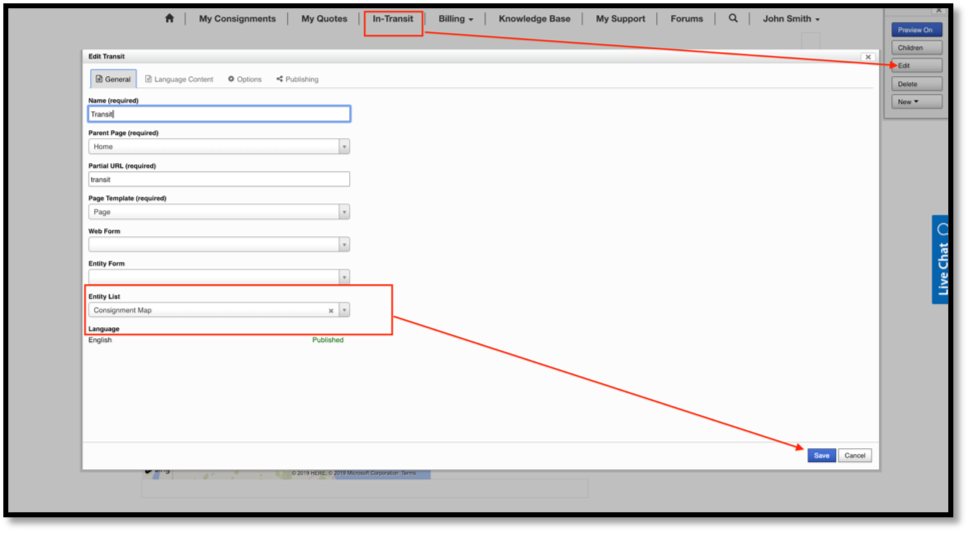Toggle the Preview On button
The height and width of the screenshot is (533, 968).
pyautogui.click(x=916, y=30)
